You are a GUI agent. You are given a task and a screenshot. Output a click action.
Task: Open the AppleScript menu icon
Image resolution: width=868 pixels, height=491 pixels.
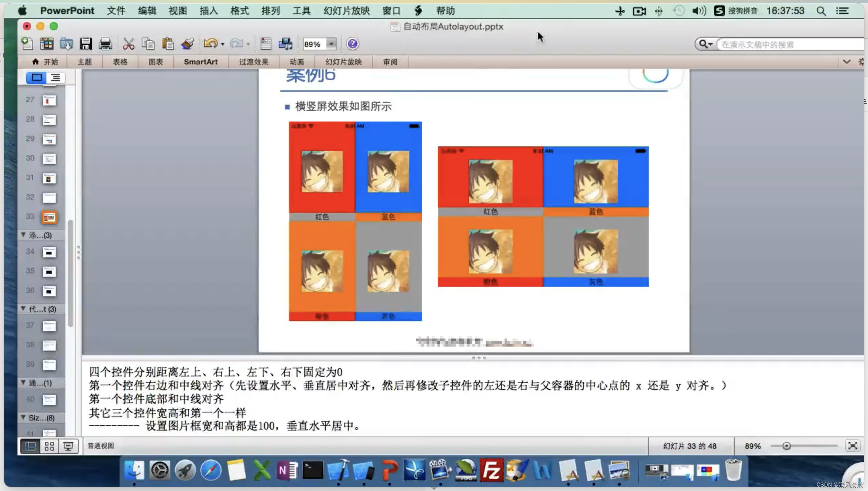click(419, 11)
